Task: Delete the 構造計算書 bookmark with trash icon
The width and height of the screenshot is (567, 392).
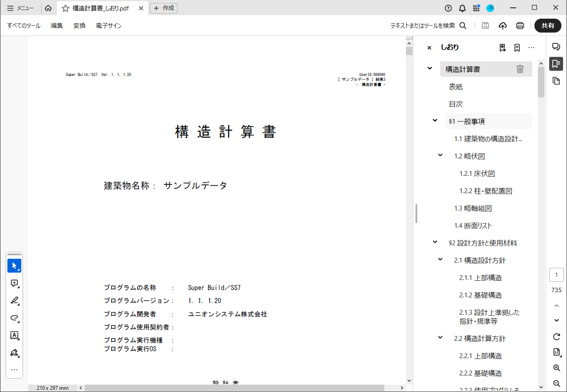Action: click(520, 69)
